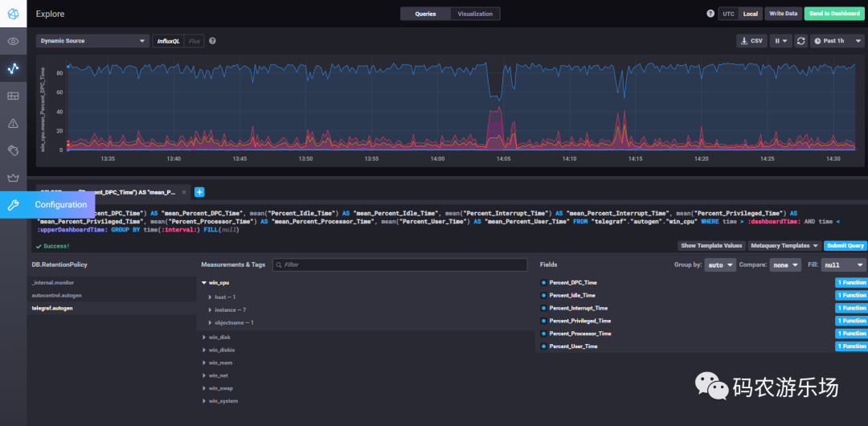Click the refresh icon beside Past 1h

tap(800, 41)
